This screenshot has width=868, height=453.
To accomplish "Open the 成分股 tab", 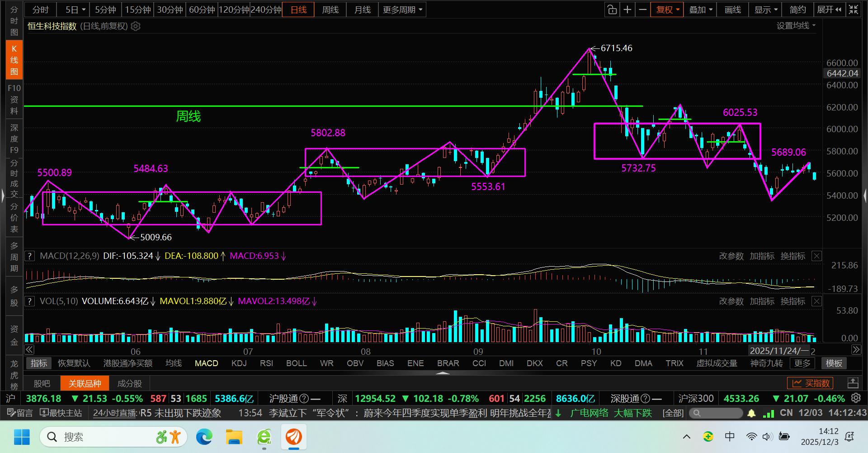I will [130, 383].
